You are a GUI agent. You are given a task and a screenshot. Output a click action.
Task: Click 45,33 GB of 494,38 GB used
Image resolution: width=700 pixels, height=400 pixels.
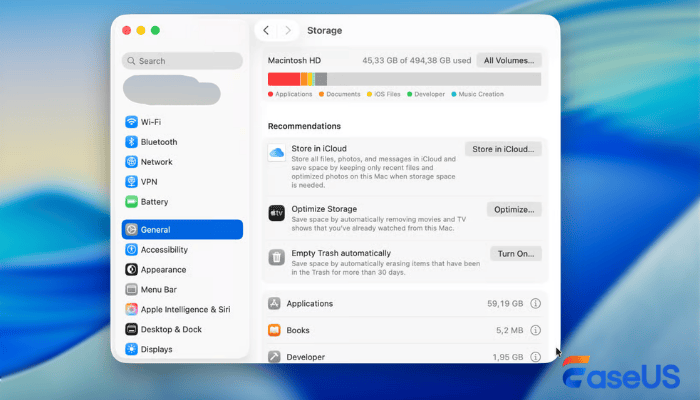[417, 60]
